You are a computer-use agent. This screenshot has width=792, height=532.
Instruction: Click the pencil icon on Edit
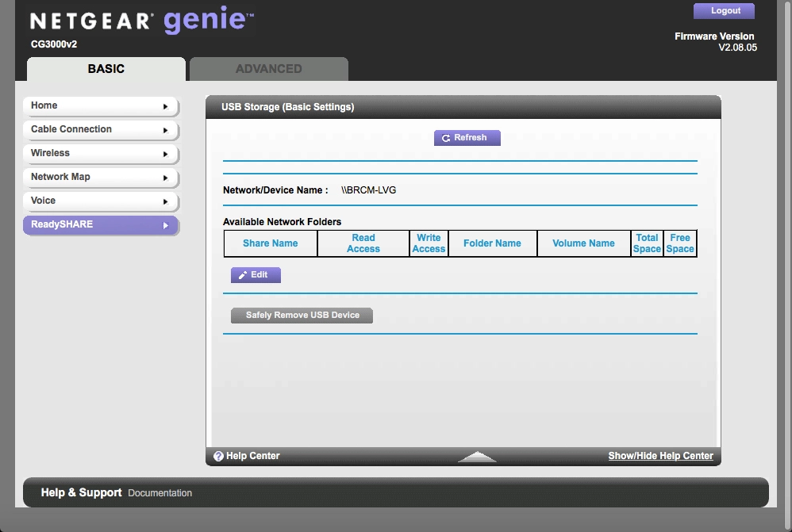pos(243,275)
